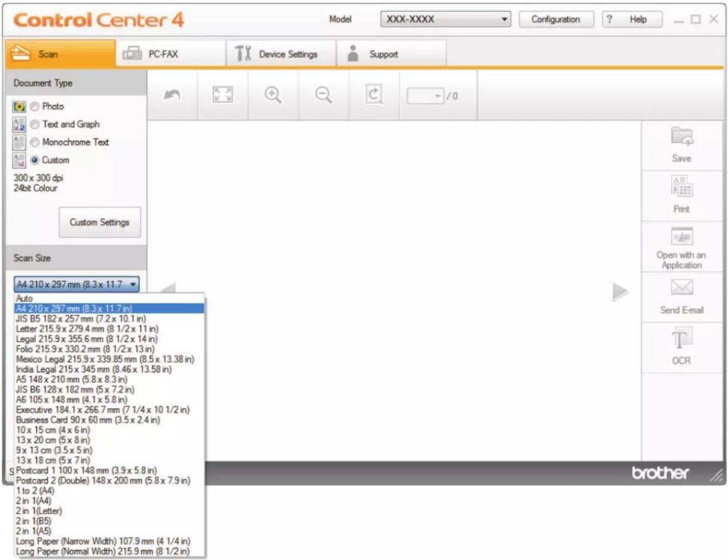The height and width of the screenshot is (560, 728).
Task: Choose Long Paper (Narrow Width) option
Action: click(x=109, y=540)
